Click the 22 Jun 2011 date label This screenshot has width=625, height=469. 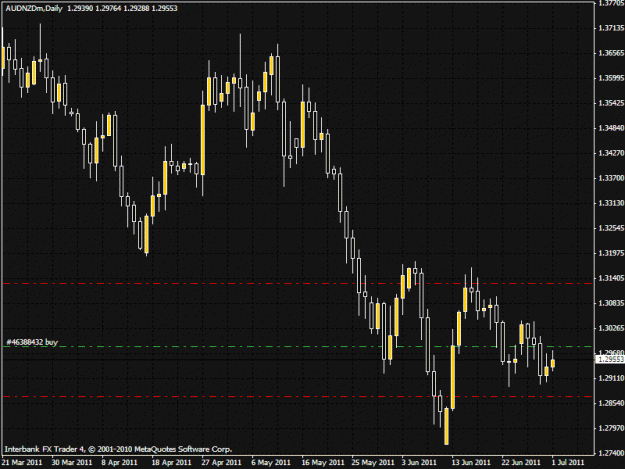[521, 463]
